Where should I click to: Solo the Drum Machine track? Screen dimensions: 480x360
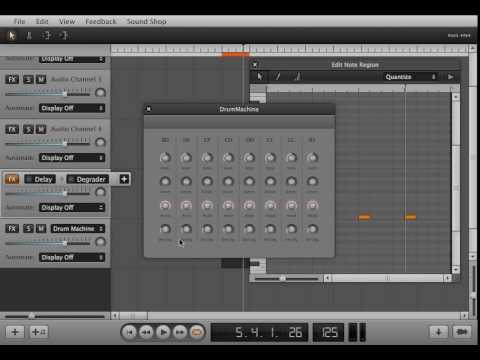pyautogui.click(x=28, y=229)
